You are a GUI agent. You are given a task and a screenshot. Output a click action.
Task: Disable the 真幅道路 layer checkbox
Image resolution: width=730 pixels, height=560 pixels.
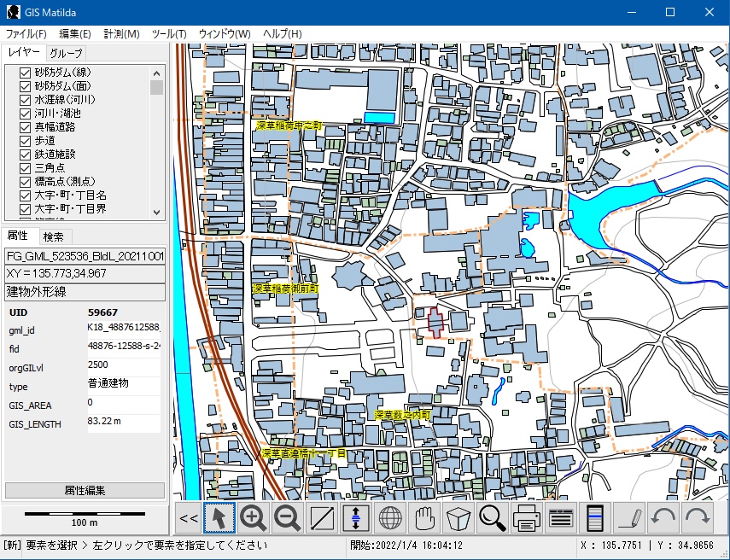tap(25, 127)
